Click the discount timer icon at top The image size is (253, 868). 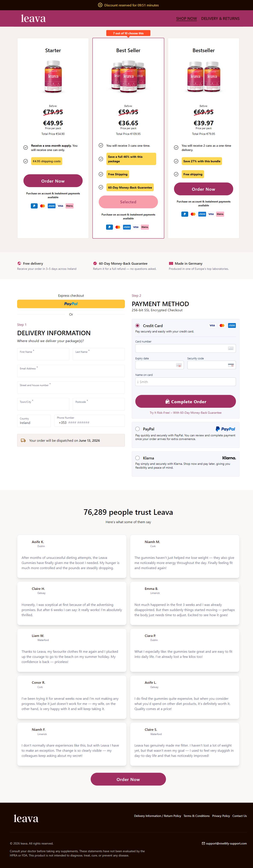tap(100, 5)
